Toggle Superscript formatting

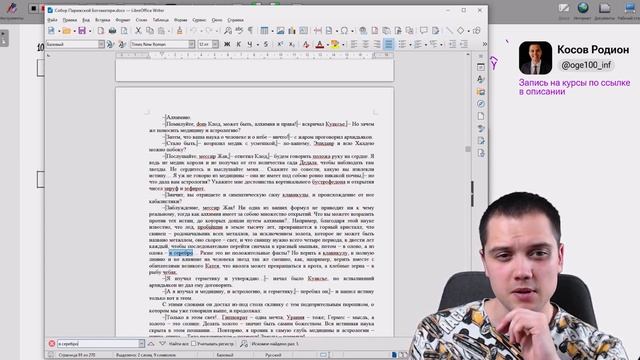280,44
